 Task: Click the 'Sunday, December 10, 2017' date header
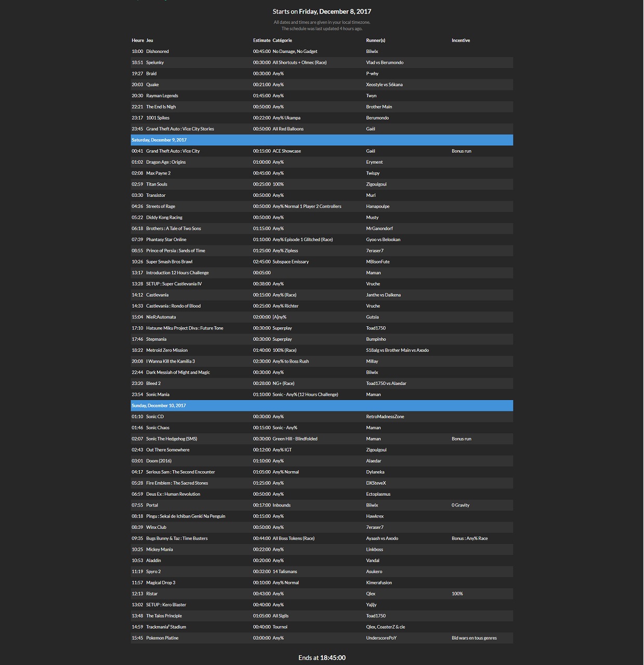(322, 406)
